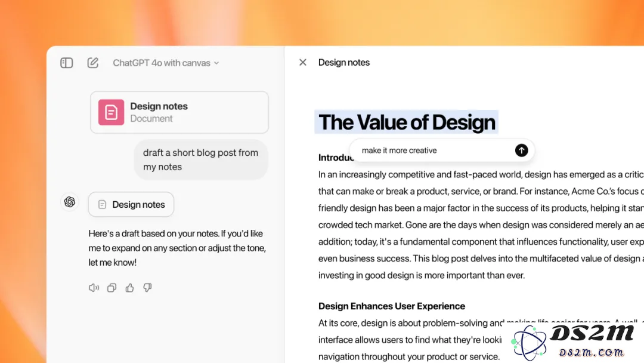Viewport: 644px width, 363px height.
Task: Click the ChatGPT logo avatar
Action: (69, 202)
